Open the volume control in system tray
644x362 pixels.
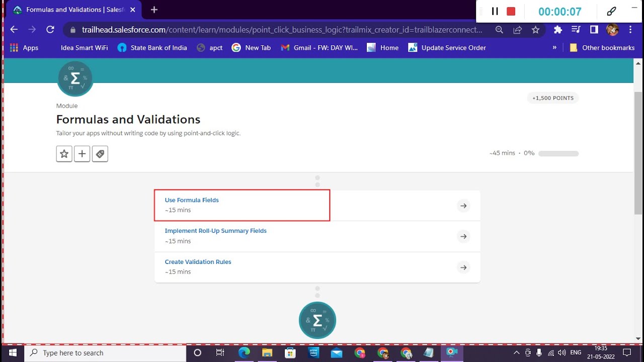pos(562,352)
